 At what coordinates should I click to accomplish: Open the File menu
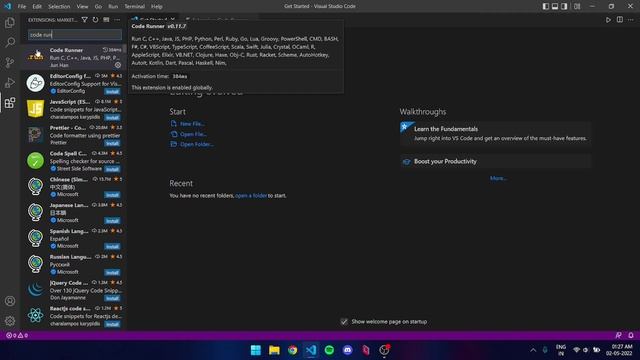tap(22, 7)
